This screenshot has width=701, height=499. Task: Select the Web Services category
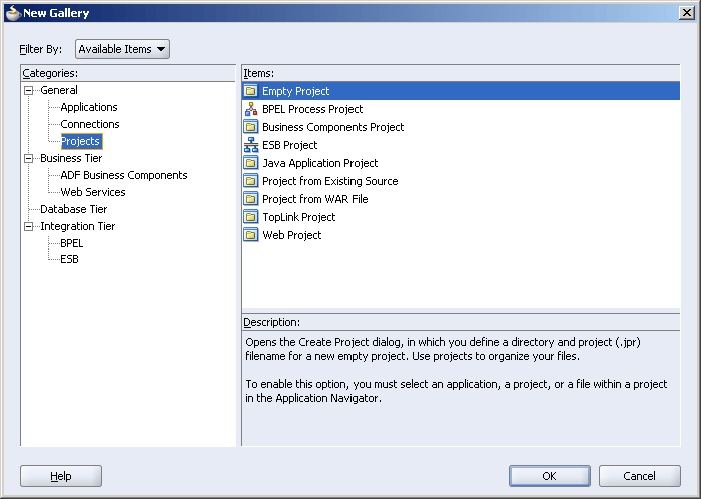(93, 192)
